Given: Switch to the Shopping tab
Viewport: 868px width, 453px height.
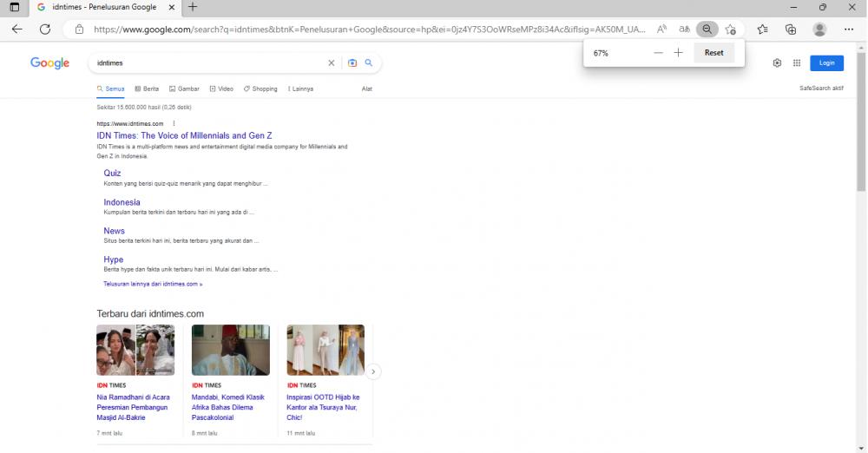Looking at the screenshot, I should click(260, 89).
